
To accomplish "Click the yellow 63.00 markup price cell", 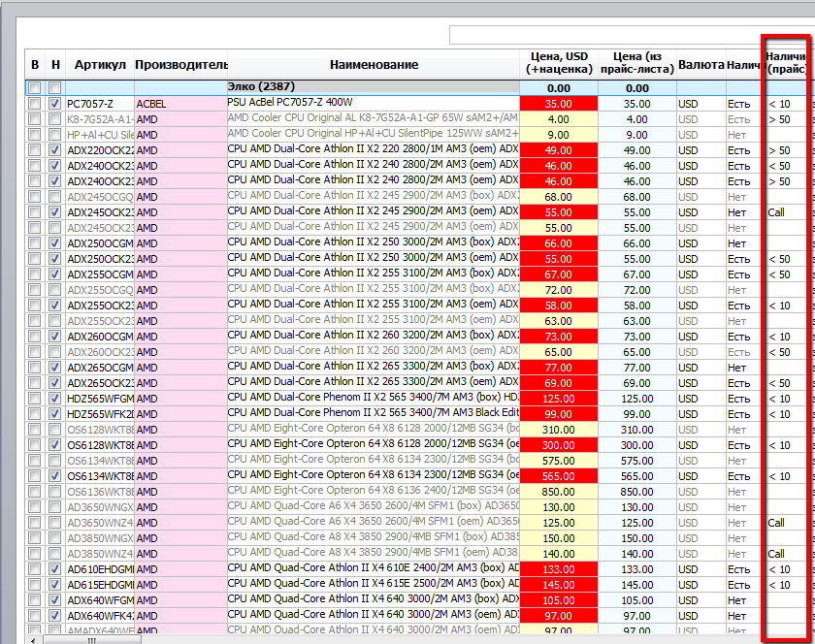I will (x=559, y=321).
